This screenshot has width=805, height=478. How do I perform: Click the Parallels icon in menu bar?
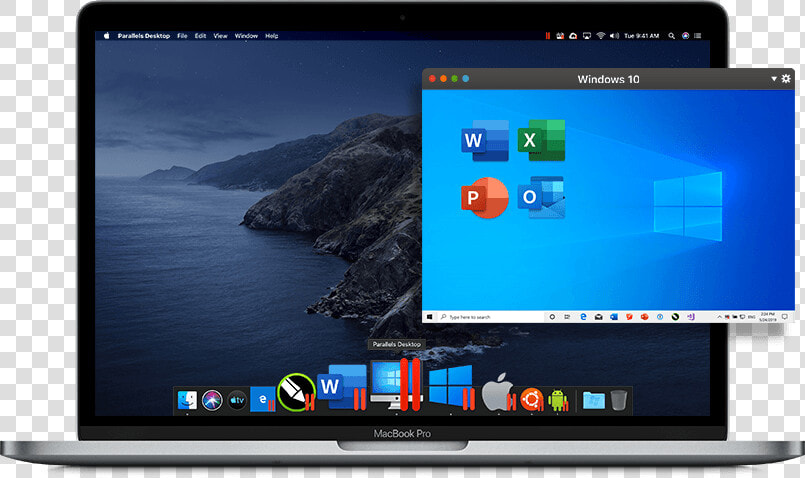548,36
